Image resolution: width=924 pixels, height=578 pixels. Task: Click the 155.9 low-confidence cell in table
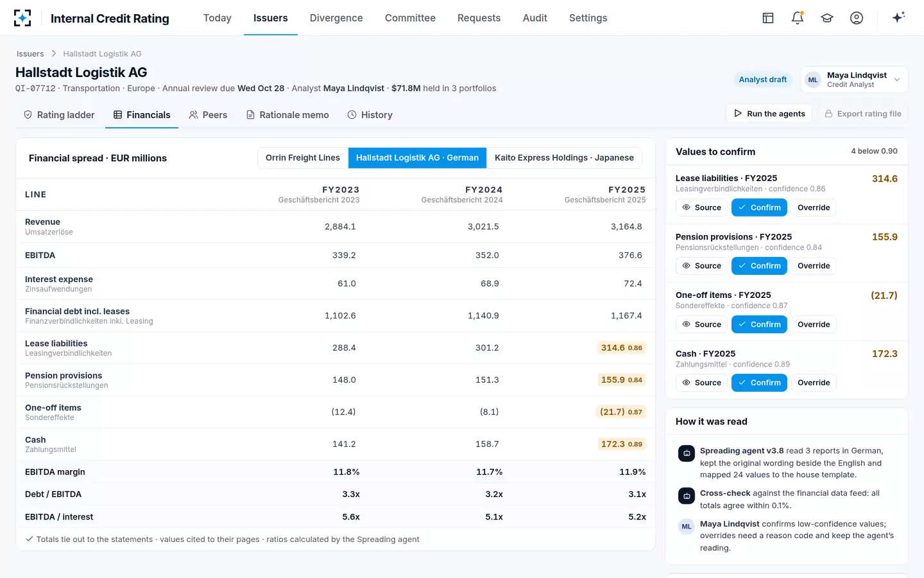coord(621,380)
